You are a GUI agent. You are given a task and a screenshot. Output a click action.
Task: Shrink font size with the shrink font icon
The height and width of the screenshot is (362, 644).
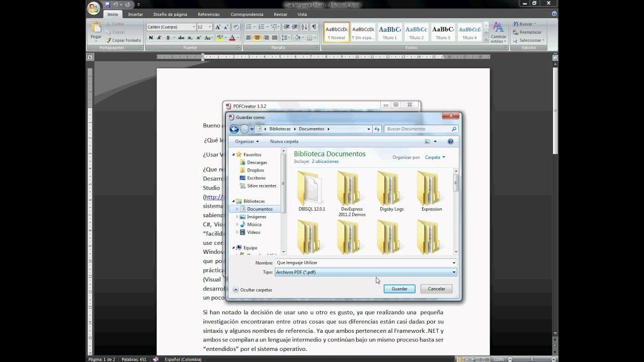tap(226, 27)
